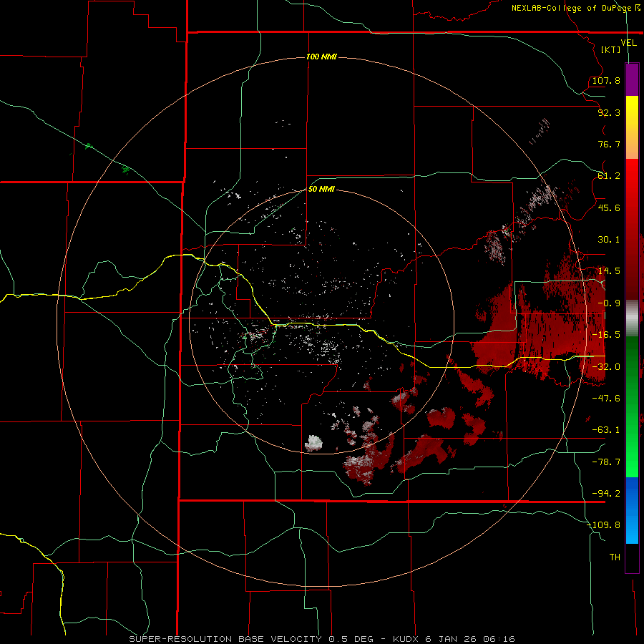This screenshot has height=644, width=644.
Task: Click the 107.8 velocity scale value
Action: point(606,80)
